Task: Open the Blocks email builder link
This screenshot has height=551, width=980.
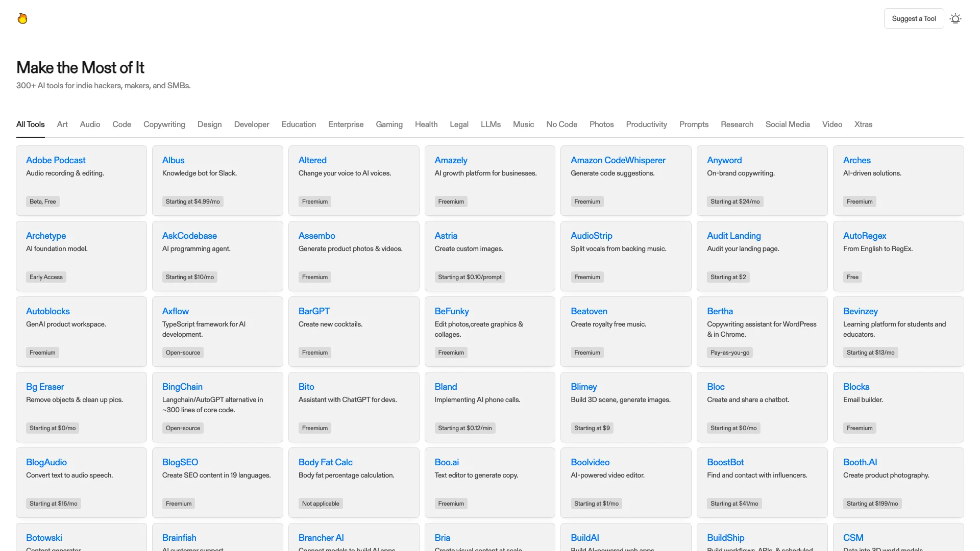Action: (856, 387)
